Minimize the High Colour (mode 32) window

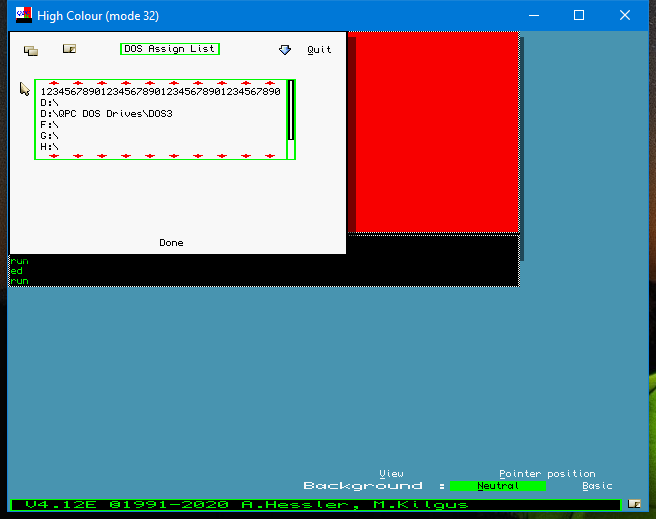[x=534, y=15]
